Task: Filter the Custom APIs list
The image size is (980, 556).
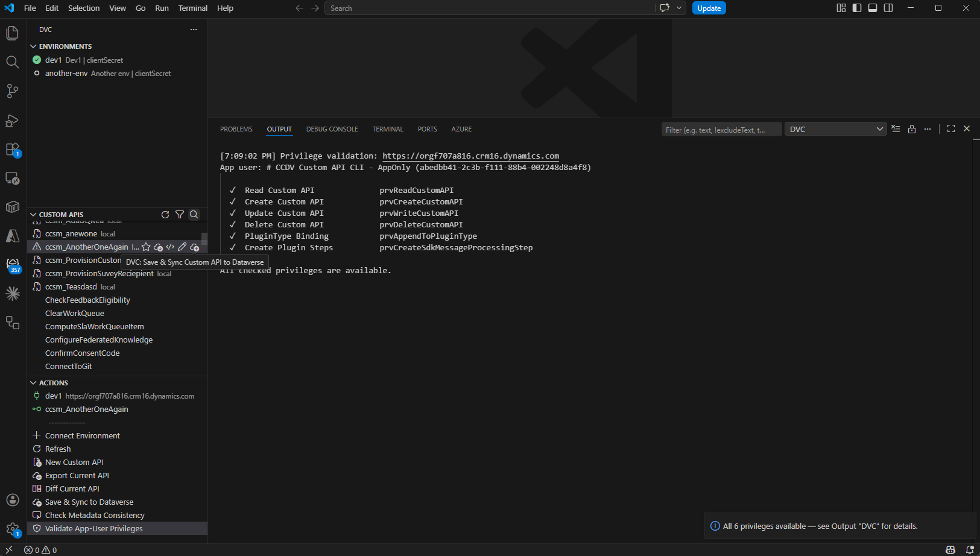Action: pos(180,215)
